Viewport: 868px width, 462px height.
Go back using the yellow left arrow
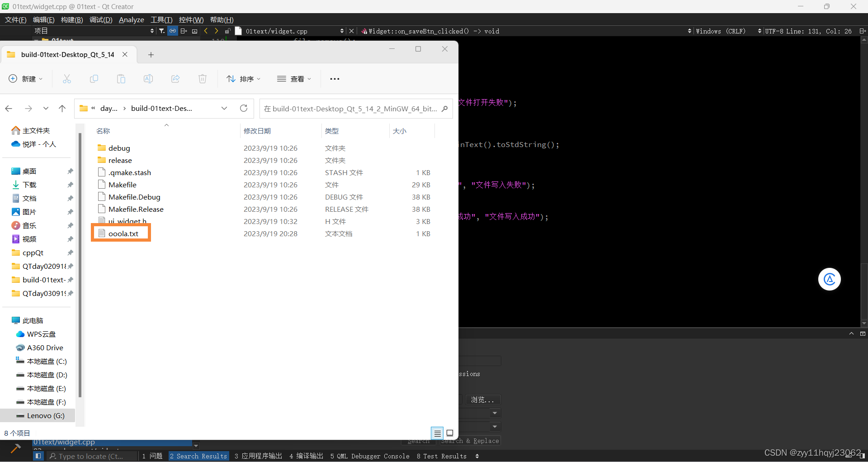coord(206,31)
